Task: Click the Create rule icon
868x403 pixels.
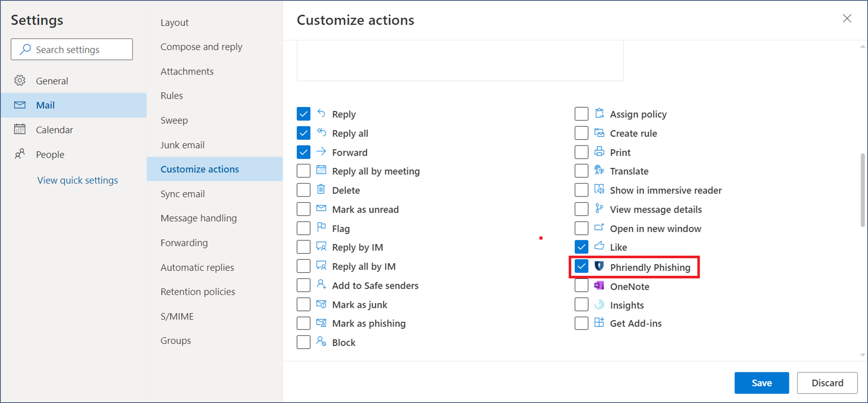Action: coord(599,133)
